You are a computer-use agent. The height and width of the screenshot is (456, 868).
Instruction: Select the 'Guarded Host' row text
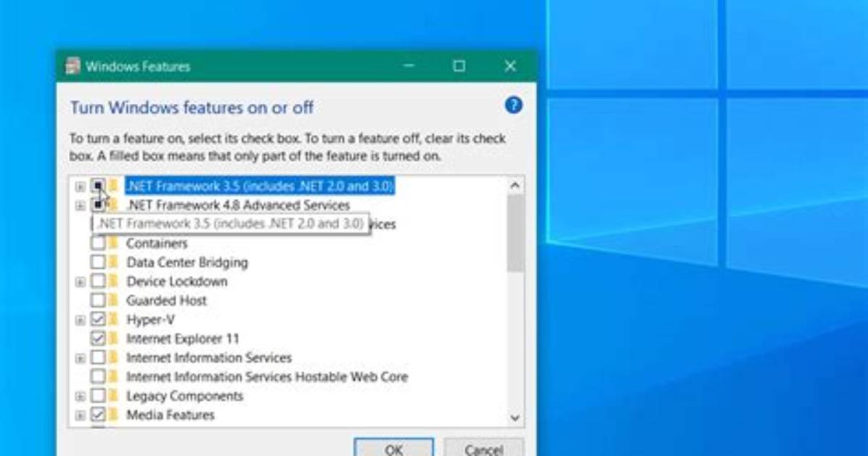[x=166, y=301]
